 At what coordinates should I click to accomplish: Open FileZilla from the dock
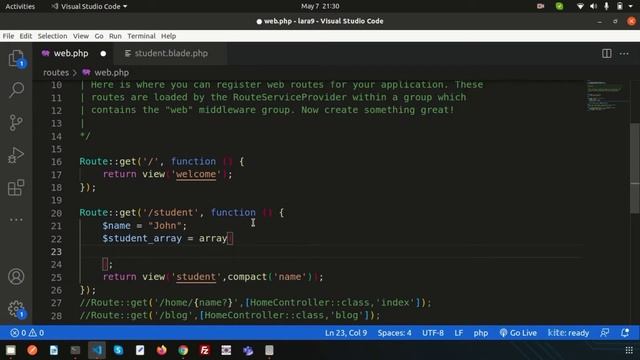point(204,350)
